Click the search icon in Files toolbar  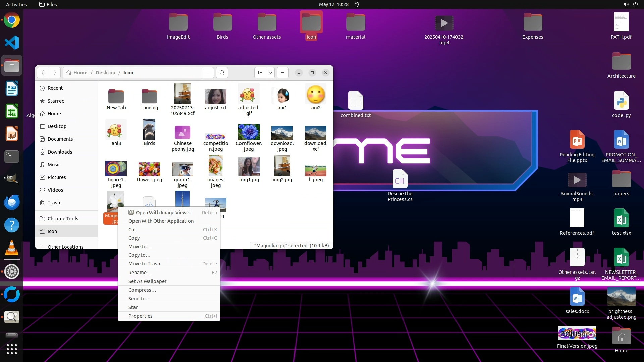(x=222, y=73)
